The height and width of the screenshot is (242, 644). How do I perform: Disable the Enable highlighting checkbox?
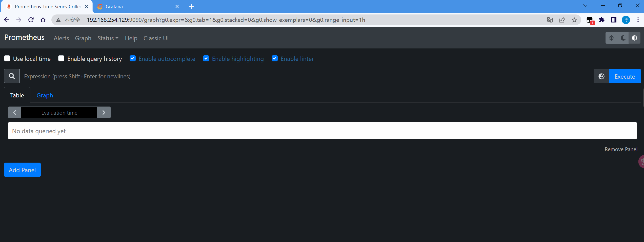tap(206, 59)
